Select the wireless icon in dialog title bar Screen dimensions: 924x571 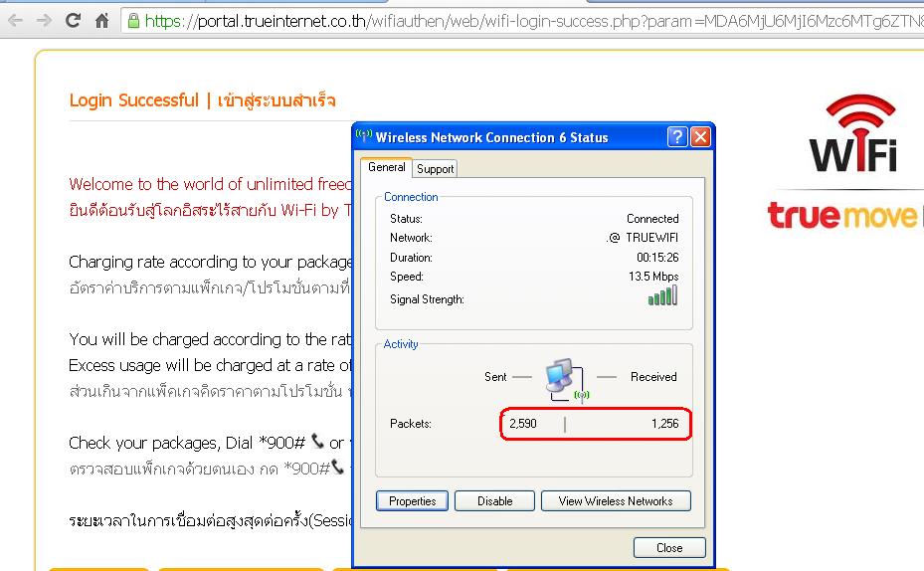click(x=364, y=136)
